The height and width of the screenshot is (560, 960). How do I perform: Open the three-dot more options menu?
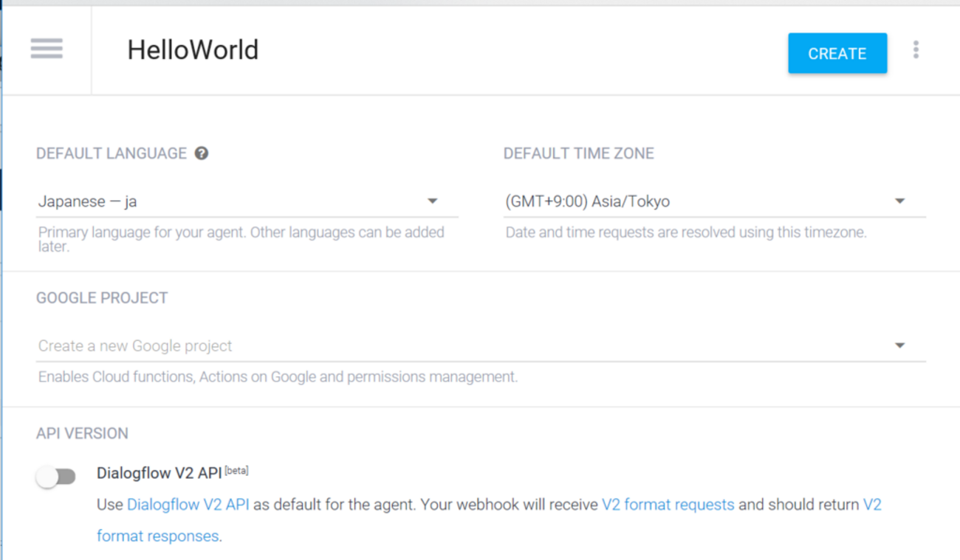tap(916, 49)
